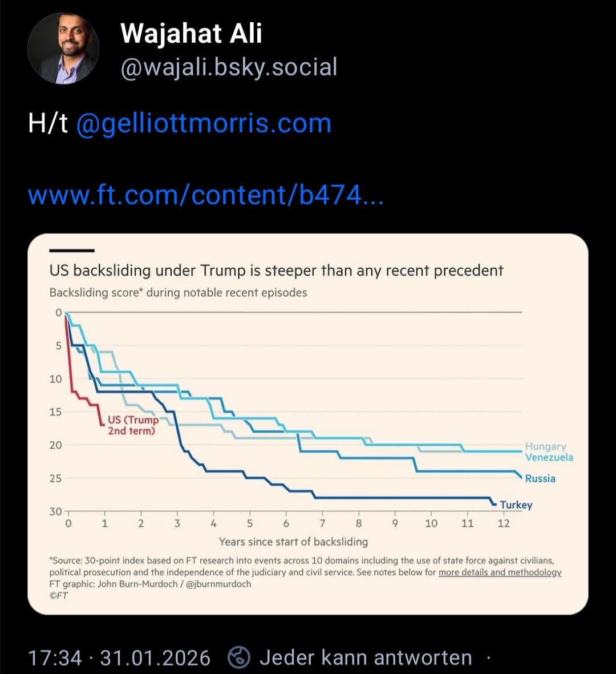Click the chart headline about US backsliding

(276, 271)
